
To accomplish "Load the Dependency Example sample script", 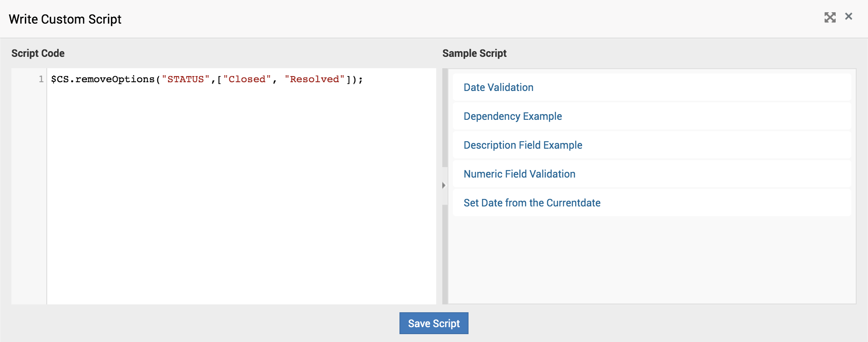I will point(513,116).
